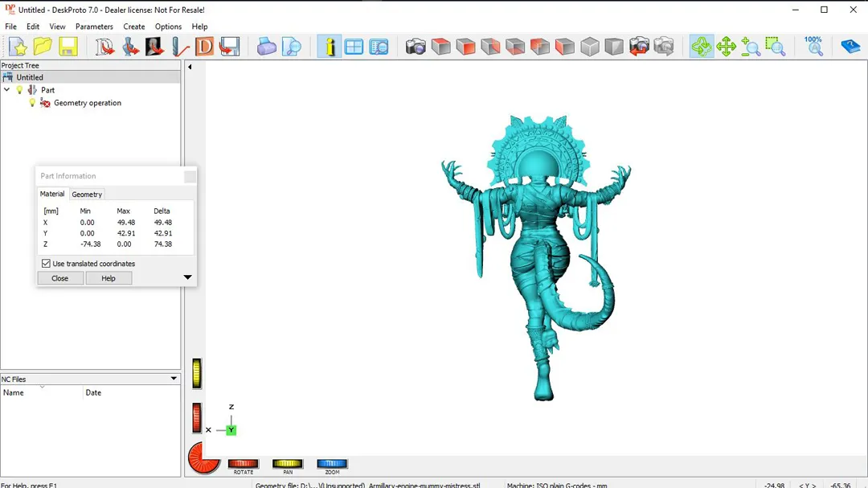Click the vertical yellow thumbwheel
The image size is (868, 488).
(197, 373)
